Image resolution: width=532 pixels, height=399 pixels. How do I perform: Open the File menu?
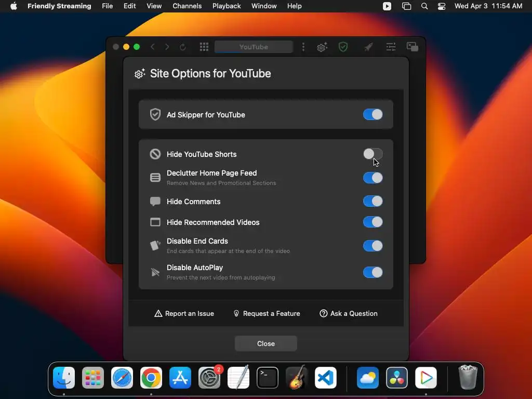(x=107, y=6)
